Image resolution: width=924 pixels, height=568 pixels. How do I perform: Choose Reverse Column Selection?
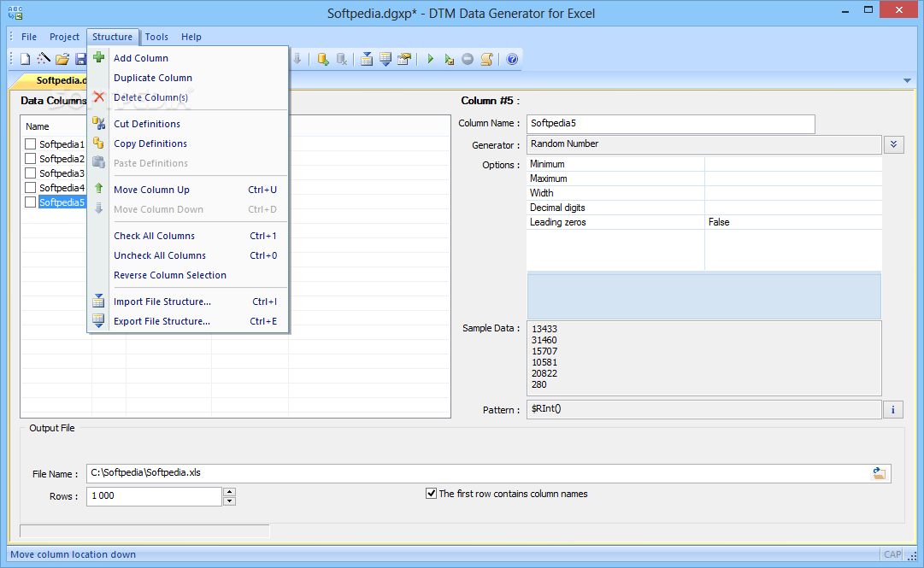click(x=188, y=275)
